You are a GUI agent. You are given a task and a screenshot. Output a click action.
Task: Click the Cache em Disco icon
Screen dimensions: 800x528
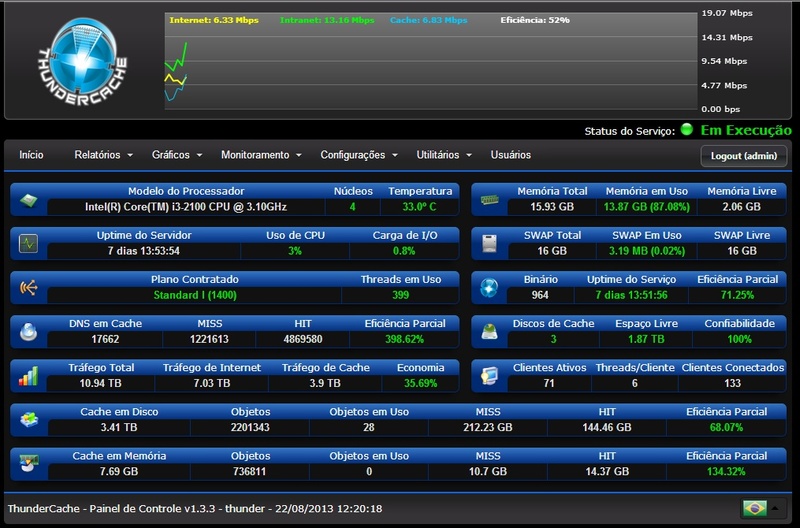tap(29, 420)
